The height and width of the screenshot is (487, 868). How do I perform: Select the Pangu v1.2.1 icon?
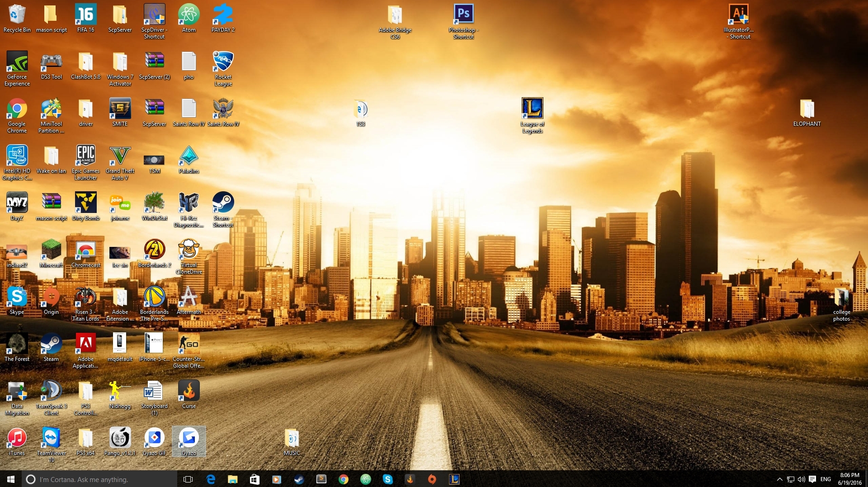click(x=120, y=442)
